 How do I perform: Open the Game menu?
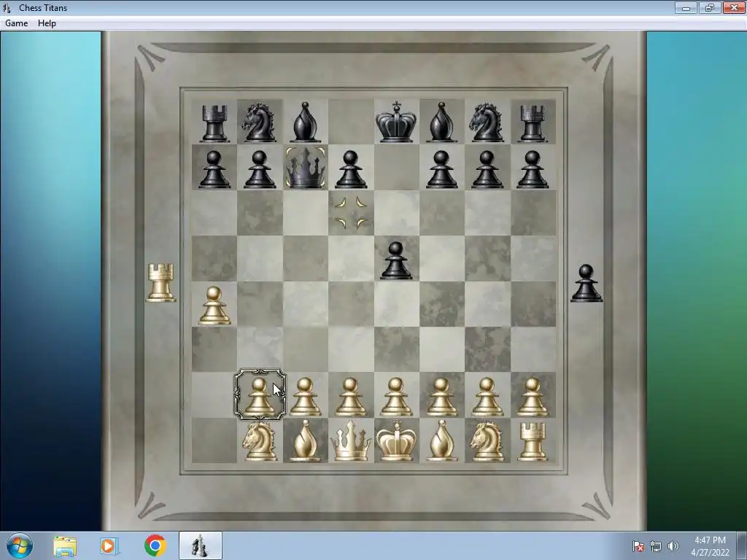(17, 23)
